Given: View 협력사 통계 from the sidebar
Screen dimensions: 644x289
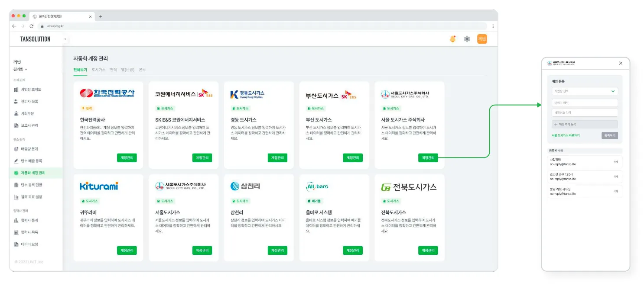Looking at the screenshot, I should click(x=26, y=220).
